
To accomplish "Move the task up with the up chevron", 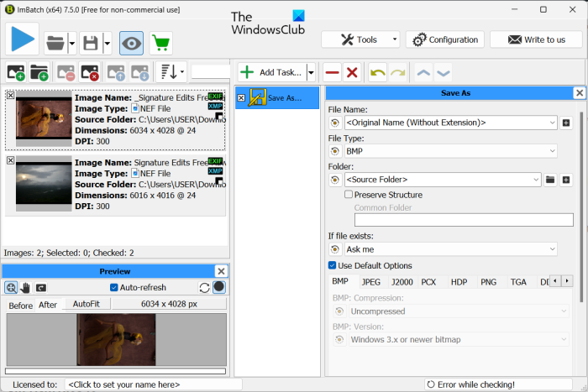I will pyautogui.click(x=423, y=72).
